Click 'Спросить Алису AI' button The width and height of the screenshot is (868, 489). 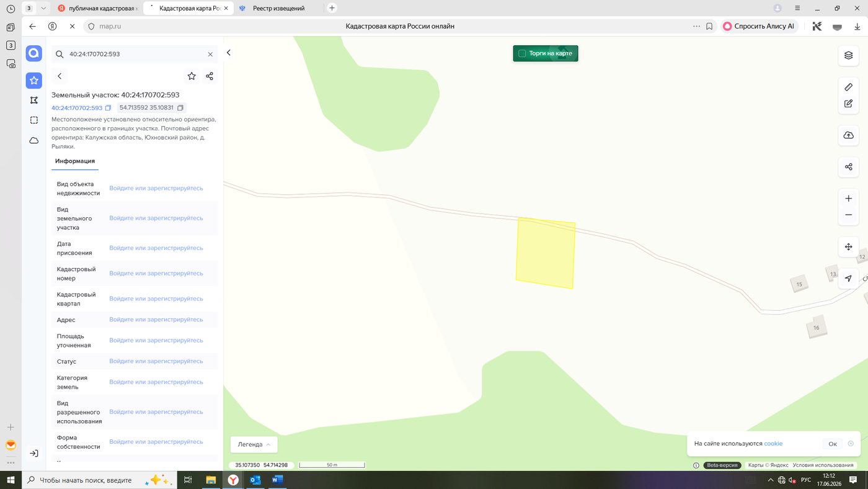(759, 27)
